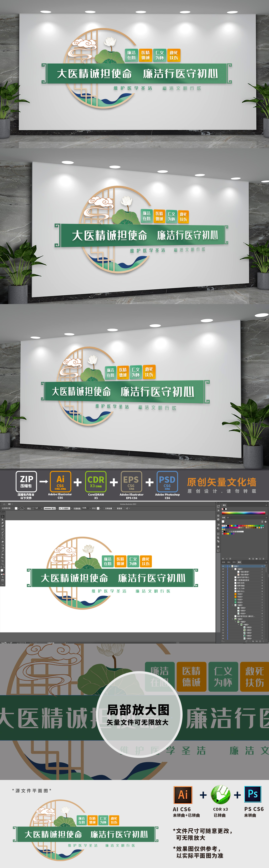Switch to the 图层 tab
The image size is (269, 868).
[x=239, y=562]
